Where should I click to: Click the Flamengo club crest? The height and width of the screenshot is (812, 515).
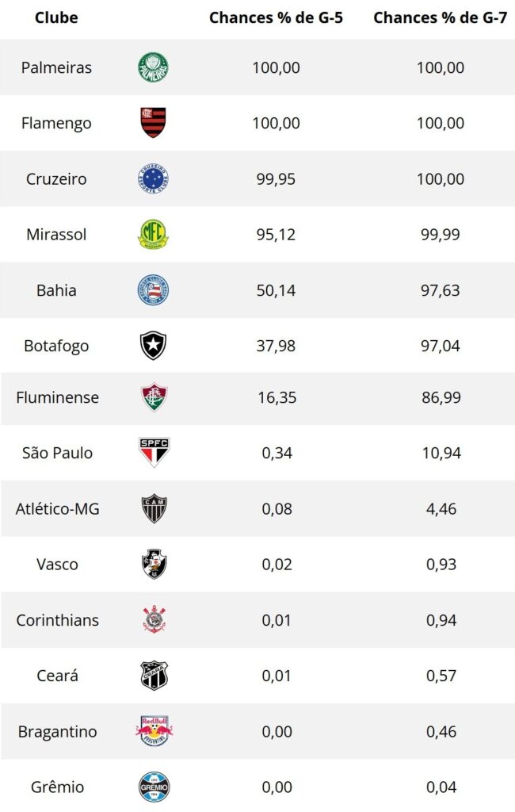153,123
